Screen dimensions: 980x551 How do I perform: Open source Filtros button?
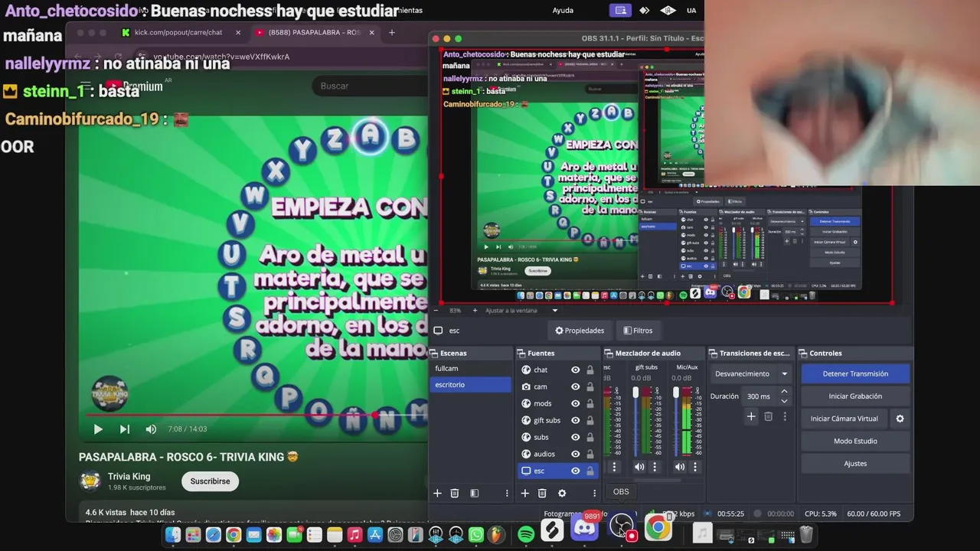(x=638, y=331)
